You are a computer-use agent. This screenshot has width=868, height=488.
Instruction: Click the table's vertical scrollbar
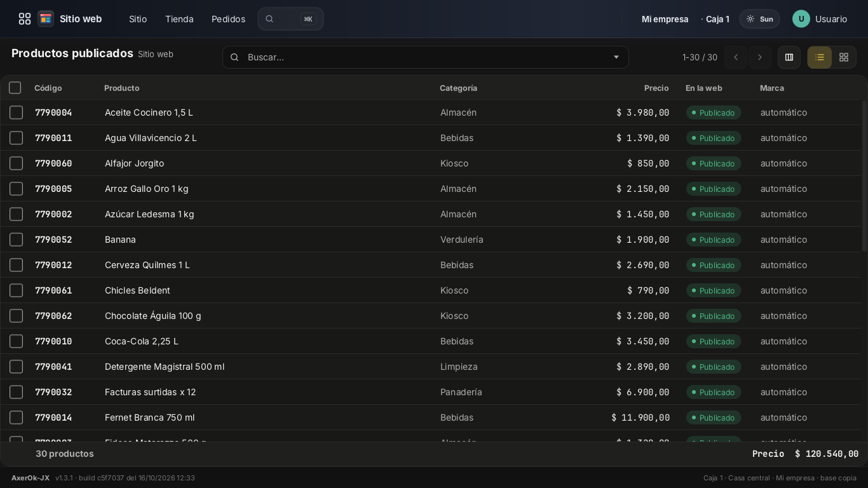864,176
